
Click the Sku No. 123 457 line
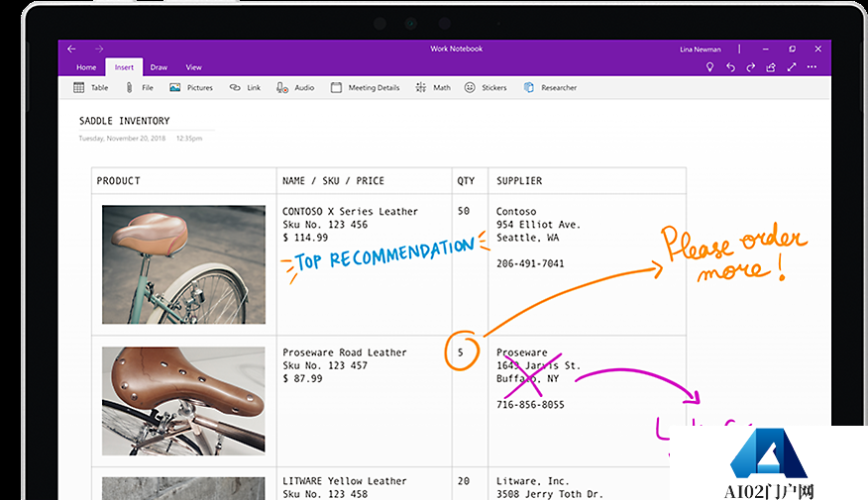[x=325, y=365]
